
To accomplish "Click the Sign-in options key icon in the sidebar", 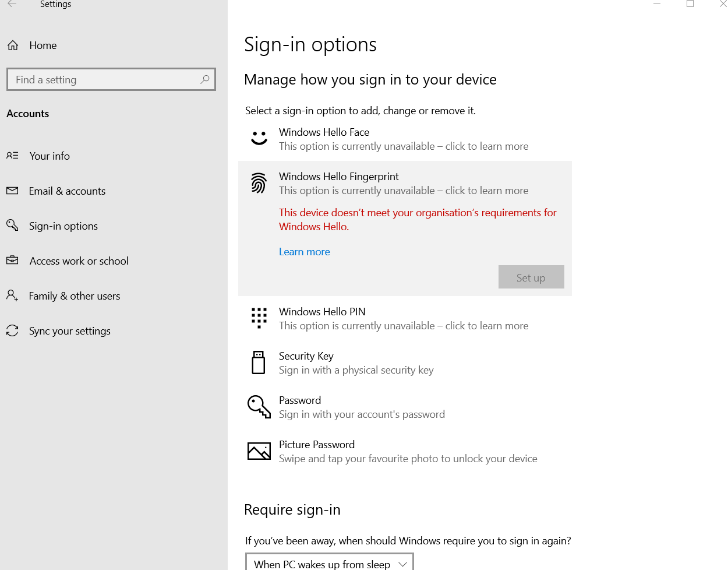I will click(12, 225).
